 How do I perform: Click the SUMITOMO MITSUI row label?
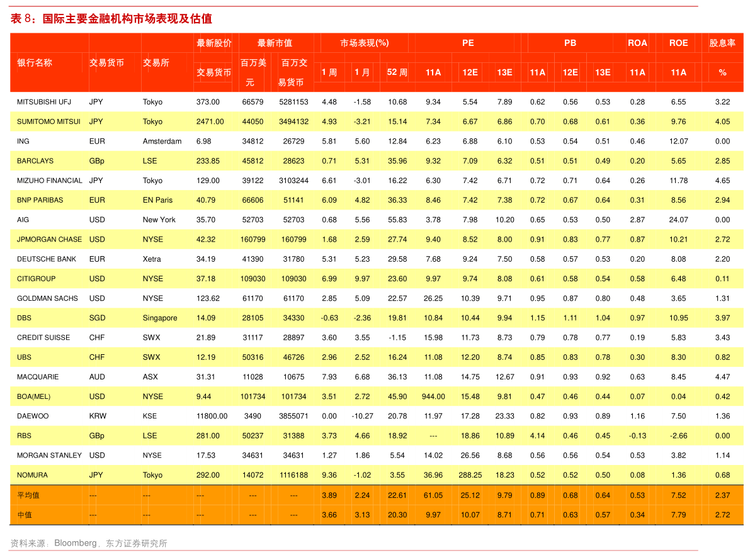pyautogui.click(x=48, y=121)
